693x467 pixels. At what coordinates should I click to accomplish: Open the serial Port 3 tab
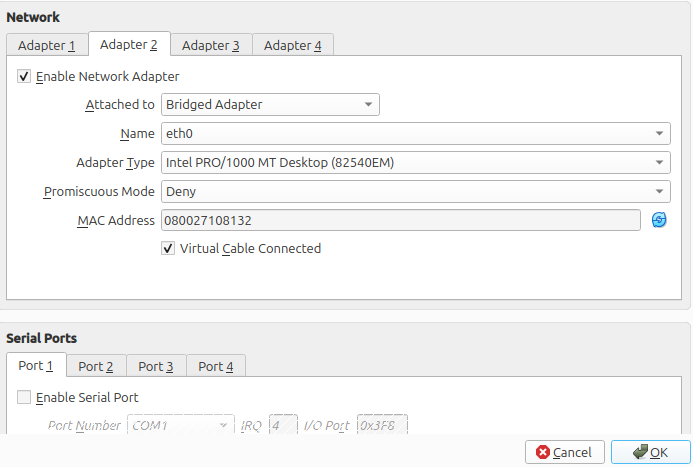pos(156,366)
